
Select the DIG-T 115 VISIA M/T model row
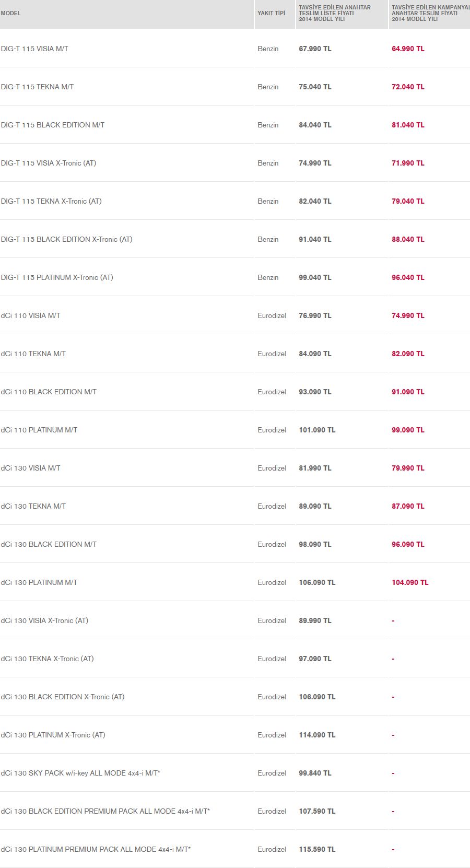point(235,49)
